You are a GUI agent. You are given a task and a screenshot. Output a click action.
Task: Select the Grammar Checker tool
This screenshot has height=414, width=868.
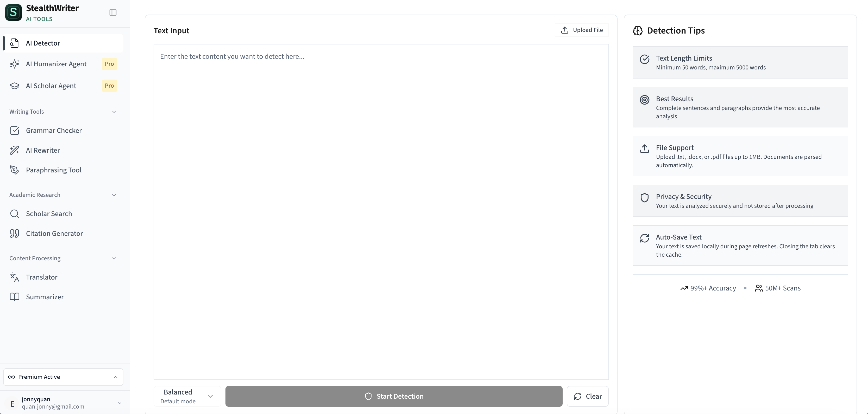tap(54, 130)
